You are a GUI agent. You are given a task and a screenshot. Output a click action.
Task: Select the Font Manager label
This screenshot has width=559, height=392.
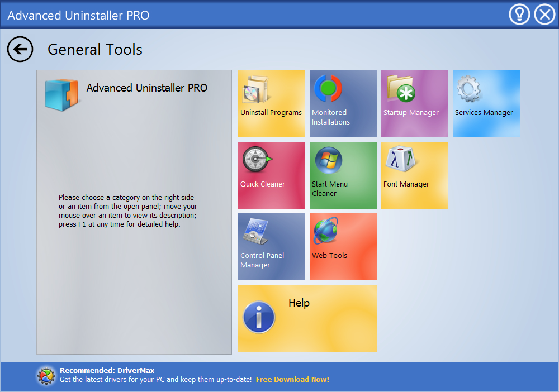pos(406,184)
